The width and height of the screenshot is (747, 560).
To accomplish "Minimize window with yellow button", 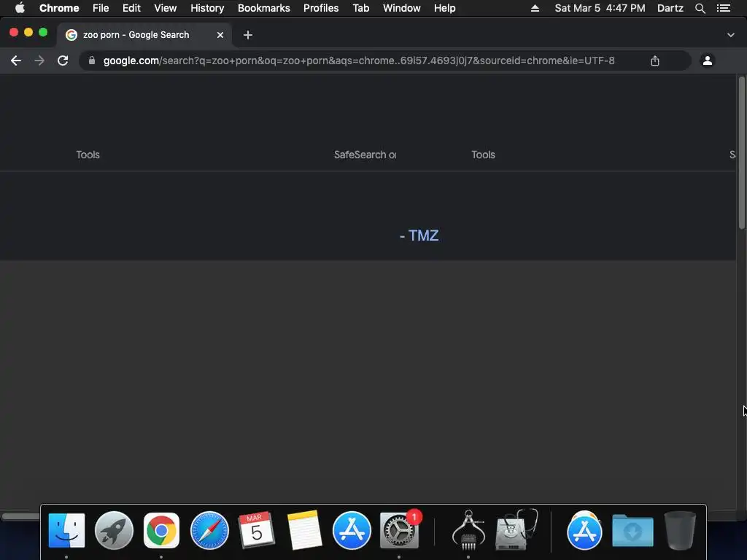I will click(x=28, y=32).
